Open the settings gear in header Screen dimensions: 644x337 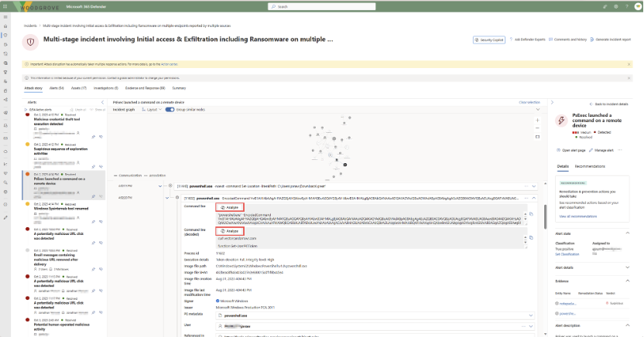615,6
